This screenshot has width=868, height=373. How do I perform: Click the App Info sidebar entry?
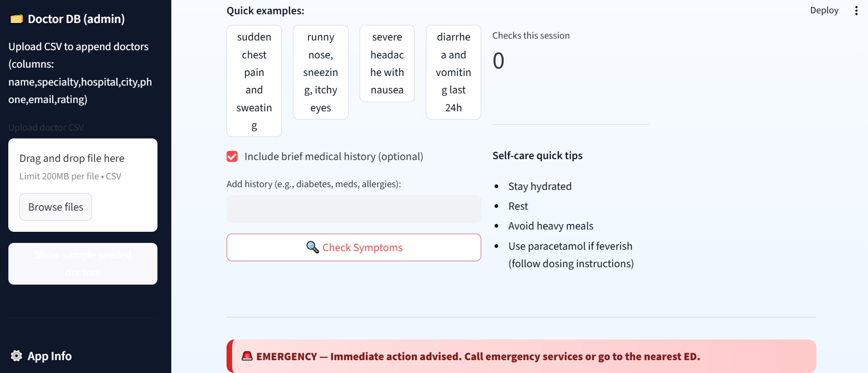[49, 356]
